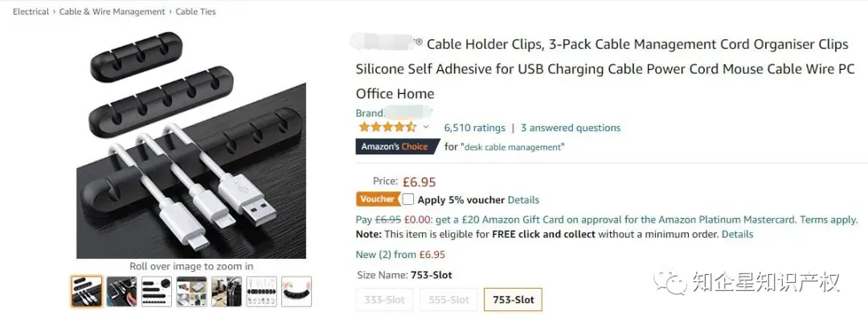This screenshot has width=868, height=320.
Task: Open Cable & Wire Management breadcrumb
Action: coord(113,11)
